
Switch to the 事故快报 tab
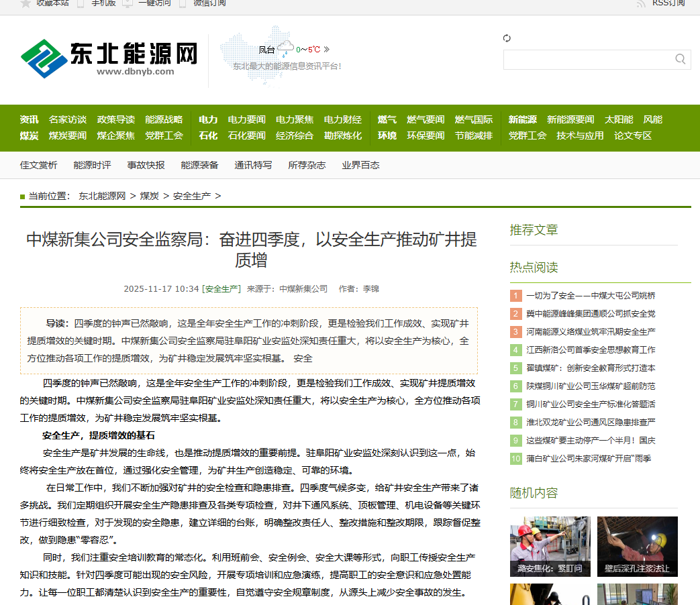pos(146,165)
